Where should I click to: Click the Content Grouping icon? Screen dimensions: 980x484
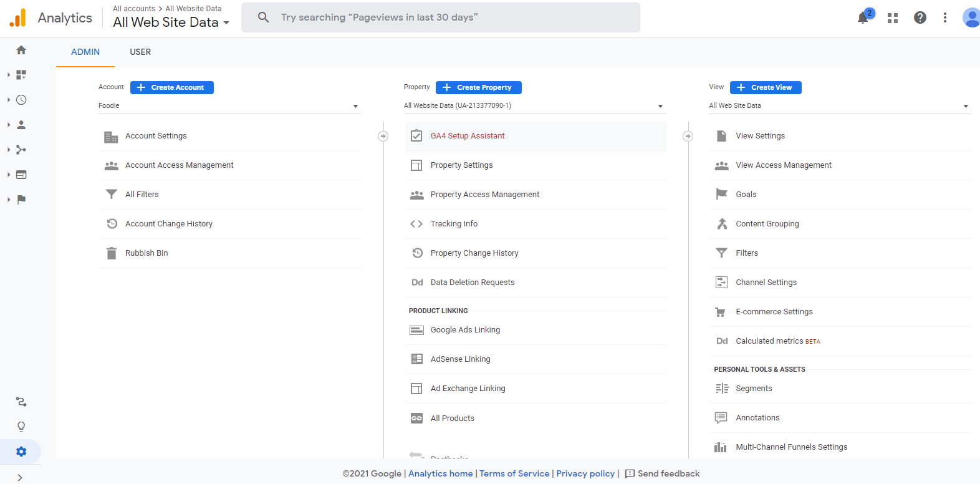point(722,224)
